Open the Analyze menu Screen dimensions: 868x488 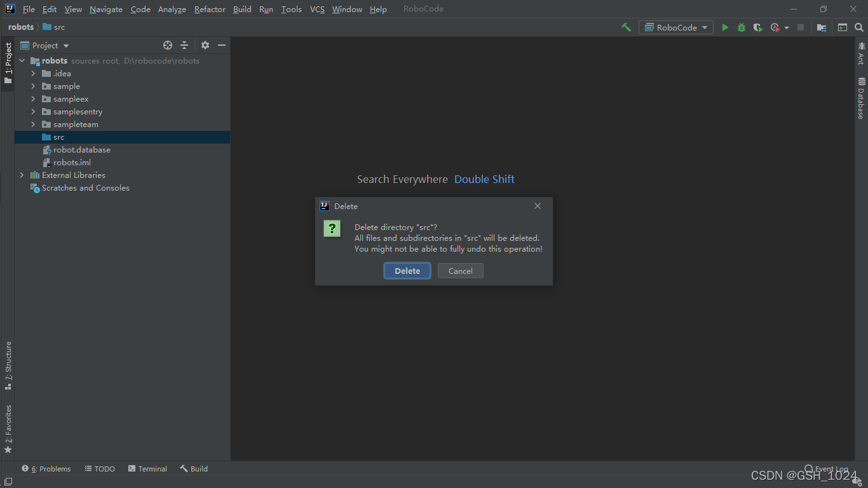(172, 9)
